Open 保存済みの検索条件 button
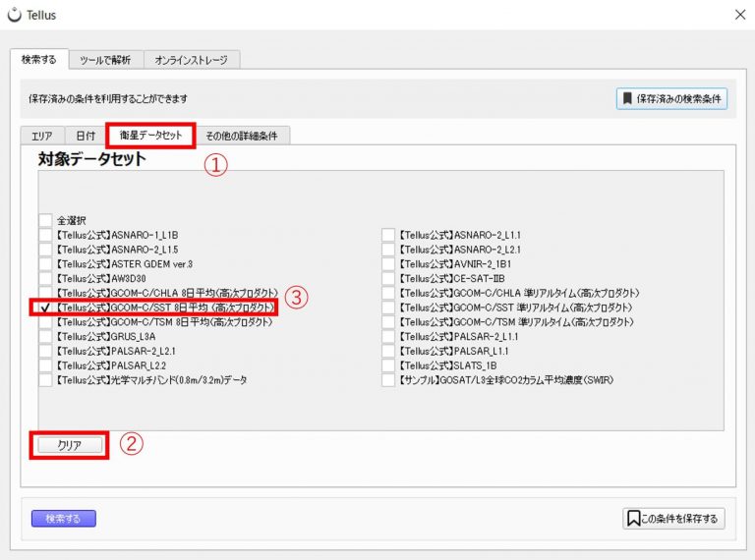The width and height of the screenshot is (755, 560). pyautogui.click(x=671, y=98)
